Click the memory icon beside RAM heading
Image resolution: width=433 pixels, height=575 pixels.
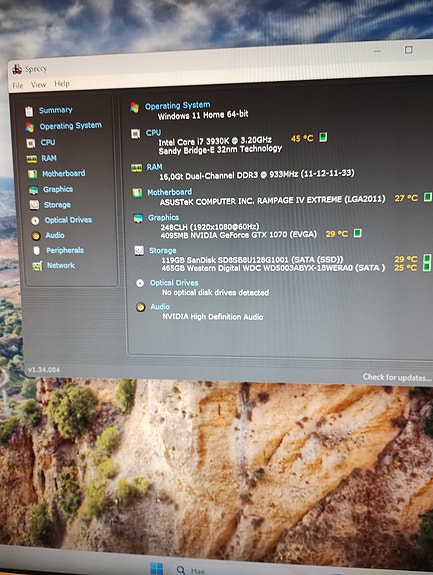pyautogui.click(x=136, y=168)
